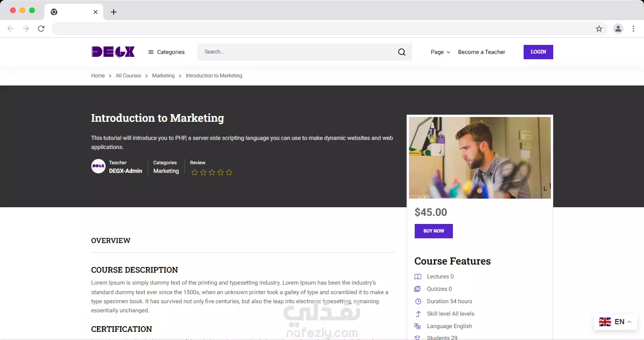
Task: Rate the course with third star
Action: pos(212,172)
